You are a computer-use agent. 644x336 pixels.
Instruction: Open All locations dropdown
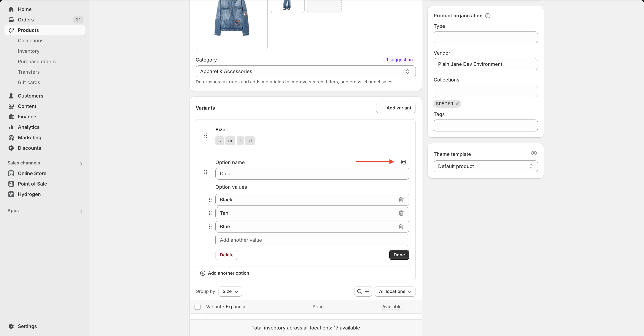pos(395,291)
